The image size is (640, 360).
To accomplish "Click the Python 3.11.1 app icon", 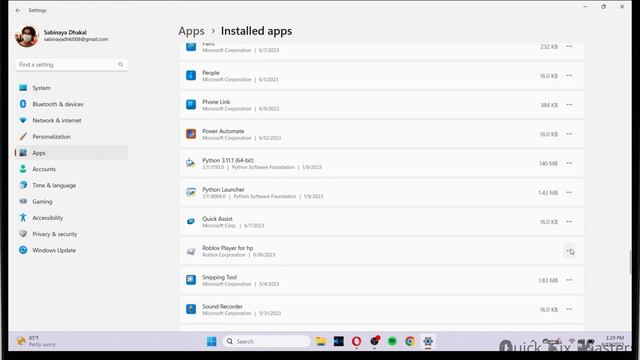I will (x=191, y=163).
